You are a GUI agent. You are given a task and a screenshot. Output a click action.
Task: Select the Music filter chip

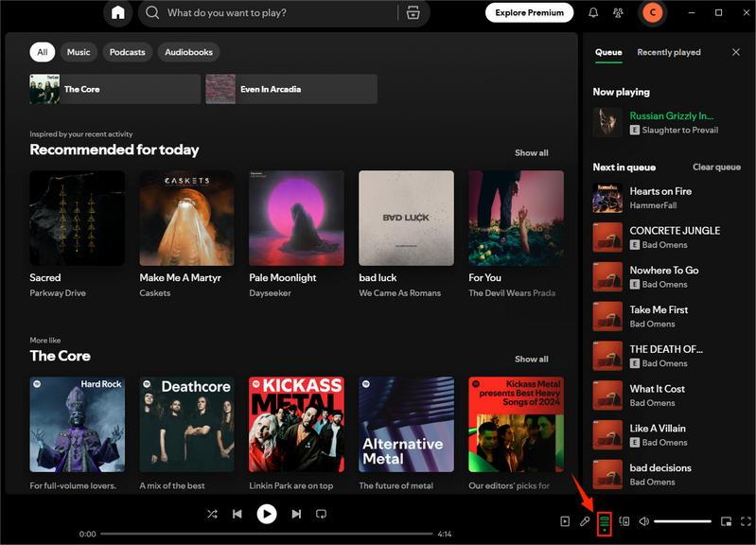[79, 52]
